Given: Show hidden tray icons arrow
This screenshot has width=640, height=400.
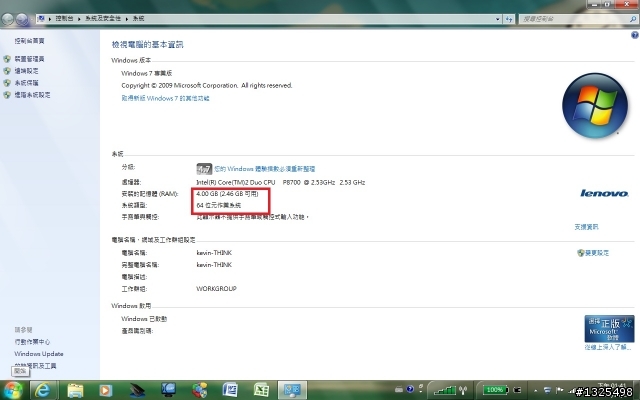Looking at the screenshot, I should click(x=536, y=391).
